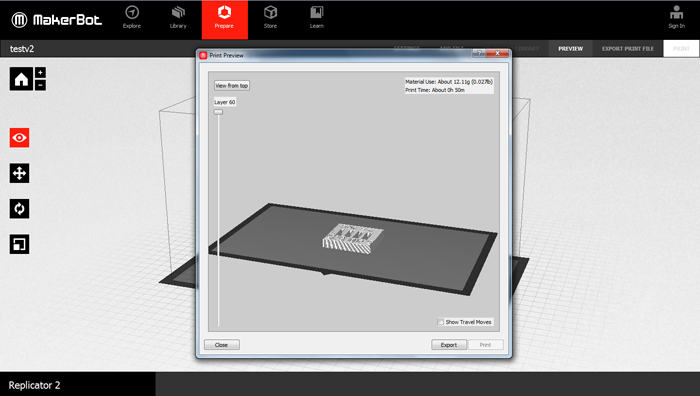Click the MakerBot logo
This screenshot has width=700, height=396.
57,20
